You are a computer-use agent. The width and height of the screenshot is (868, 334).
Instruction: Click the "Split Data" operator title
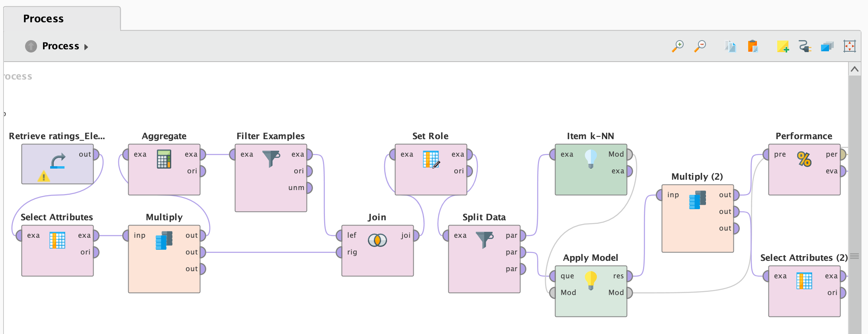(484, 217)
